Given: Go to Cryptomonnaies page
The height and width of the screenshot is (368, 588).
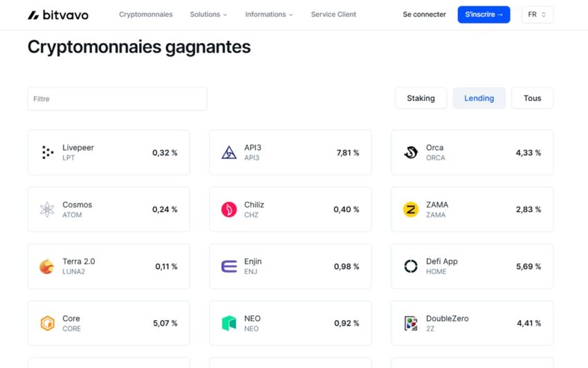Looking at the screenshot, I should [x=146, y=15].
